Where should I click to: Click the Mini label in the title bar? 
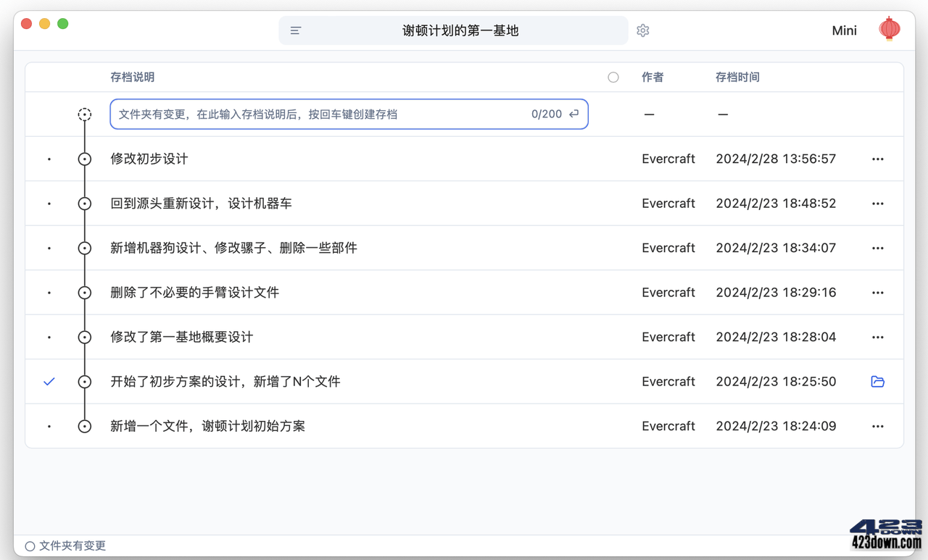click(844, 30)
